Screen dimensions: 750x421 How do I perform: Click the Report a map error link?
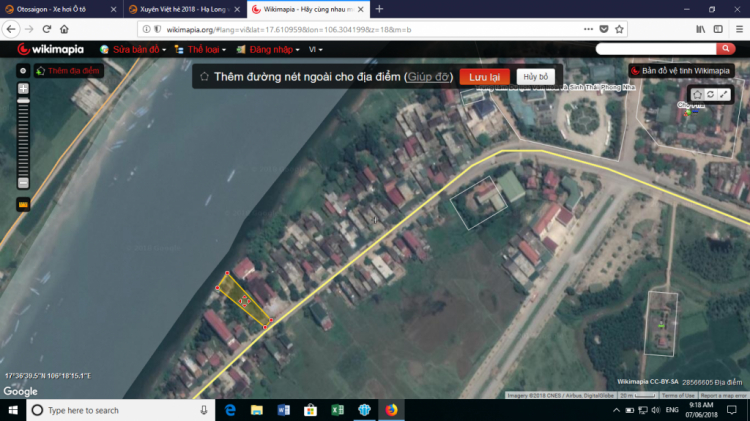723,396
